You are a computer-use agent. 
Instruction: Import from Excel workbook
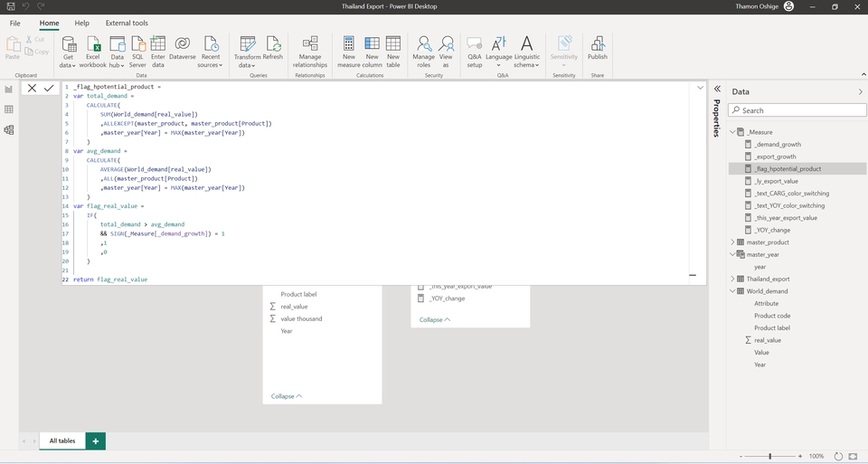[x=92, y=52]
